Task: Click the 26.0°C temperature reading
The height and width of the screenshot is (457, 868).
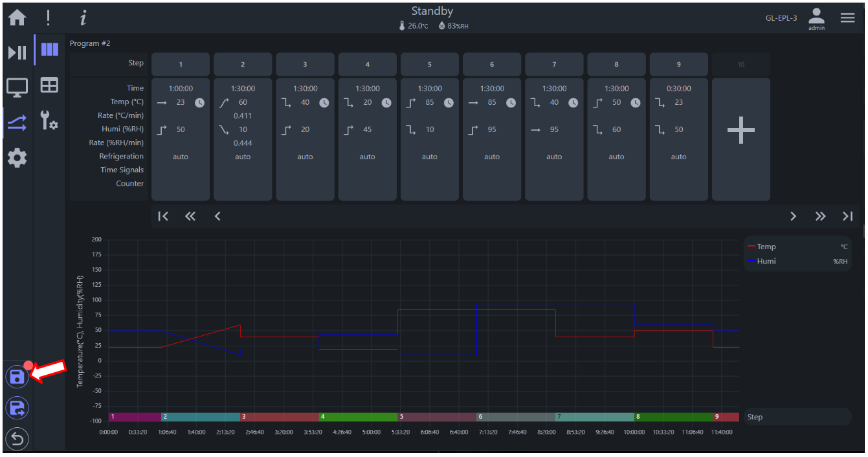Action: click(x=414, y=26)
